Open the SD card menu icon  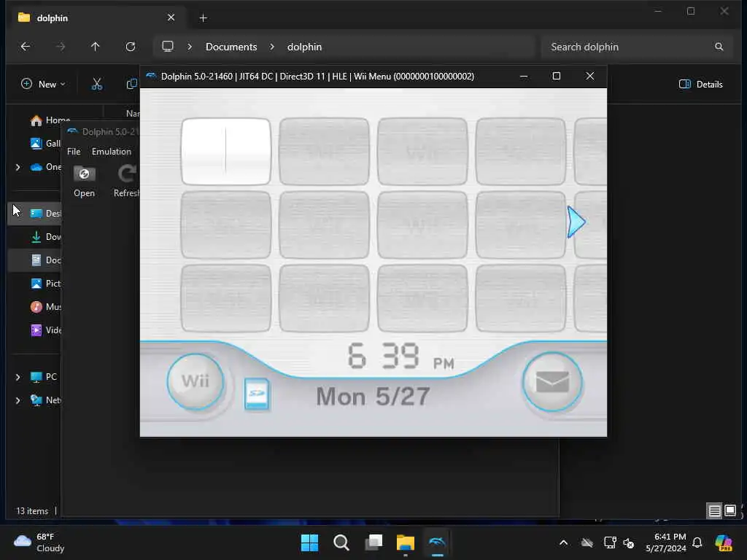257,394
